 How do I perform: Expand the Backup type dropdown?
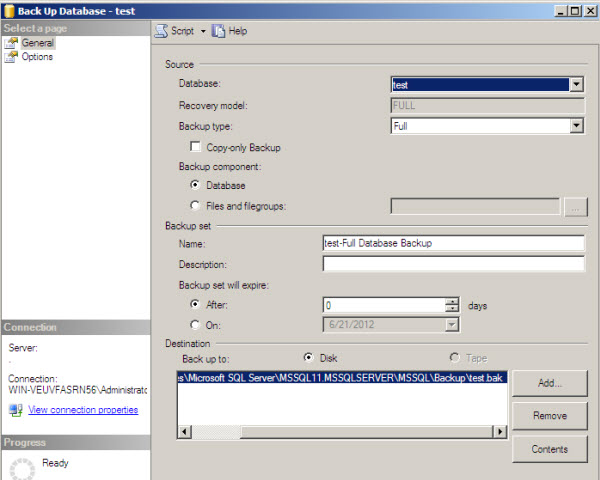[x=576, y=126]
